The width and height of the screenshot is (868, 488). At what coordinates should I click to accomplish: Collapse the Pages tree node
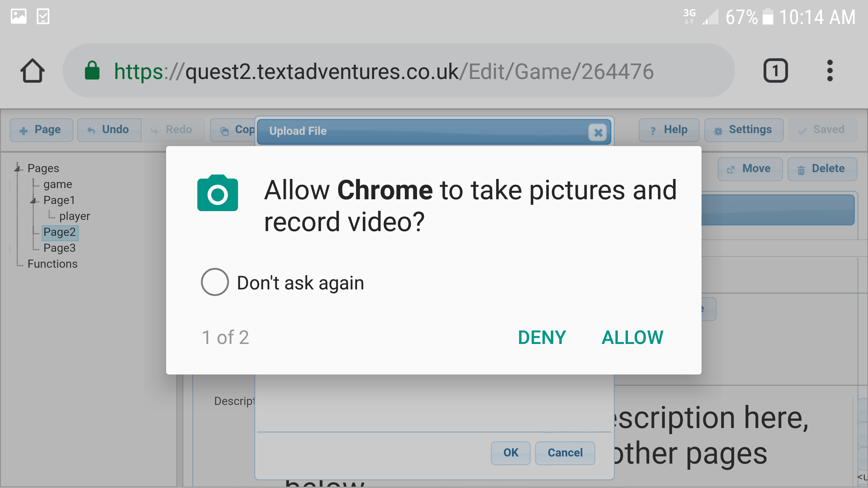[x=17, y=168]
